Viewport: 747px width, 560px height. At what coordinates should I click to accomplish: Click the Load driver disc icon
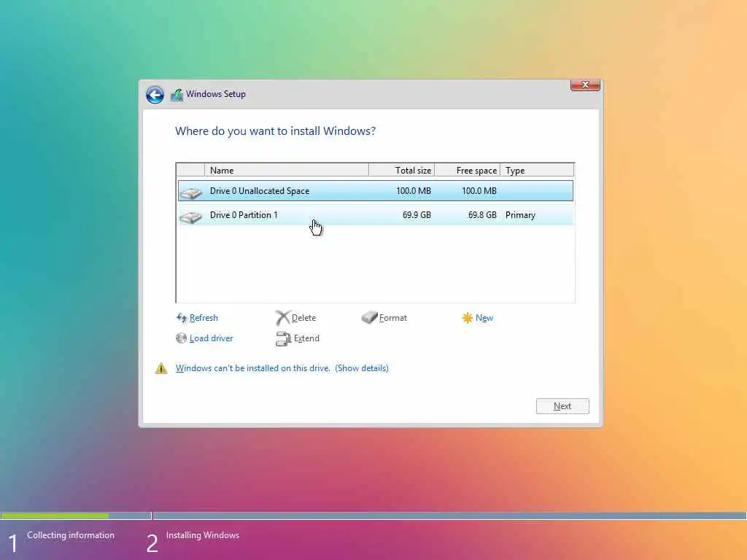181,338
